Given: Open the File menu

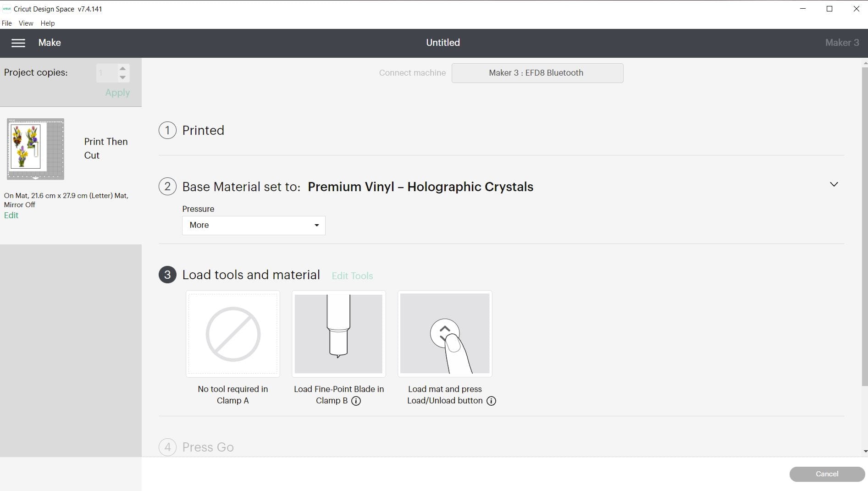Looking at the screenshot, I should click(7, 23).
